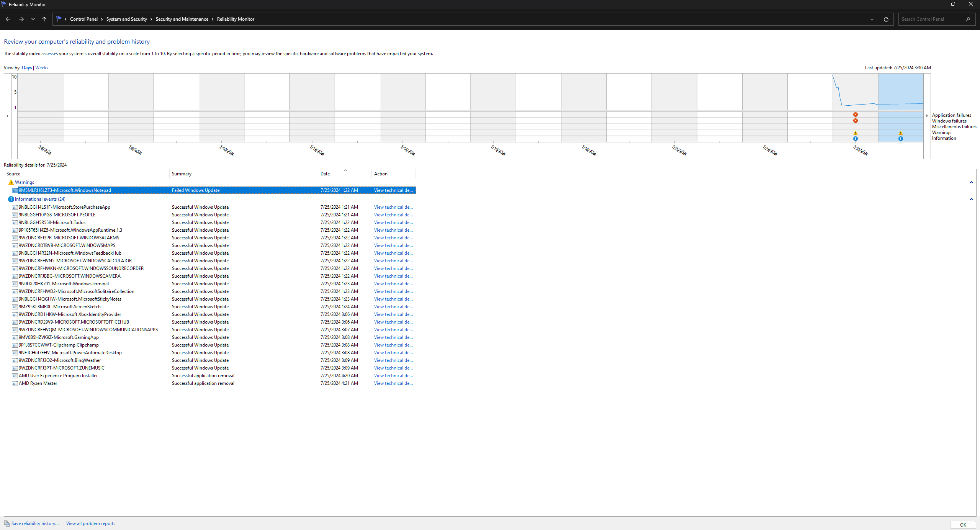
Task: Click the OK button
Action: click(x=963, y=525)
